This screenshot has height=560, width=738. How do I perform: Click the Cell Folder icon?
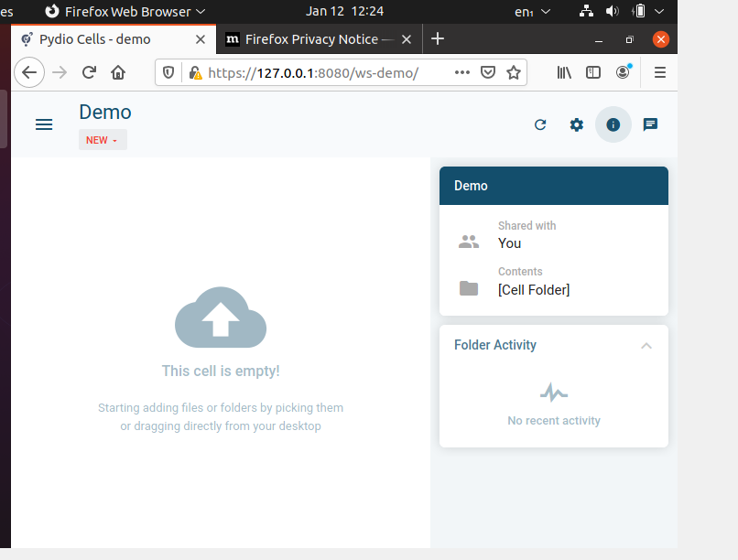pyautogui.click(x=469, y=288)
